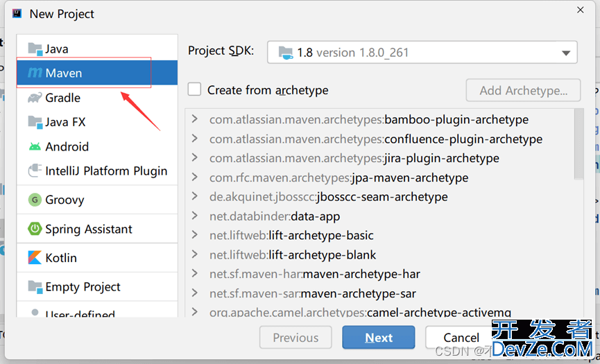Select Maven in project type list
The height and width of the screenshot is (364, 600).
[x=97, y=73]
